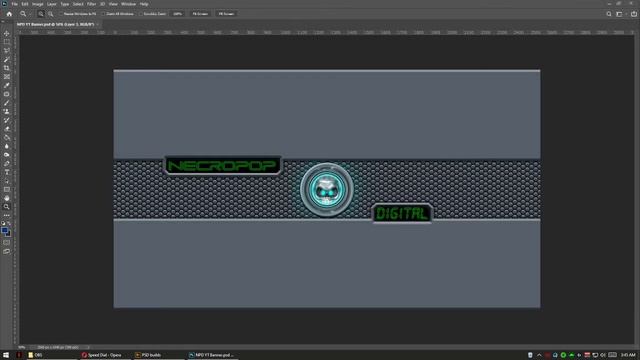Open the Image menu
640x360 pixels.
tap(38, 4)
